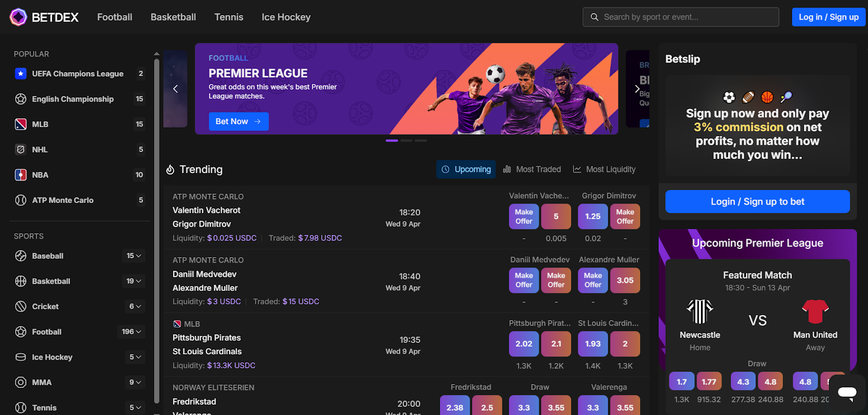
Task: Click the NHL shield icon
Action: (x=21, y=149)
